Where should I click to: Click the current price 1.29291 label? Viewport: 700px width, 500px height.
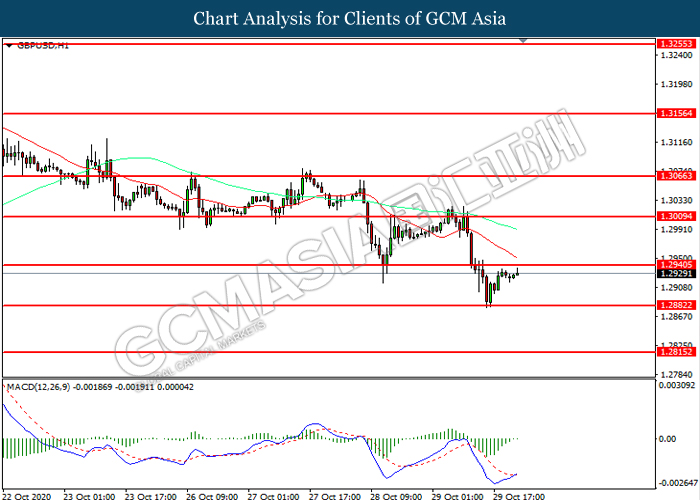pos(676,274)
